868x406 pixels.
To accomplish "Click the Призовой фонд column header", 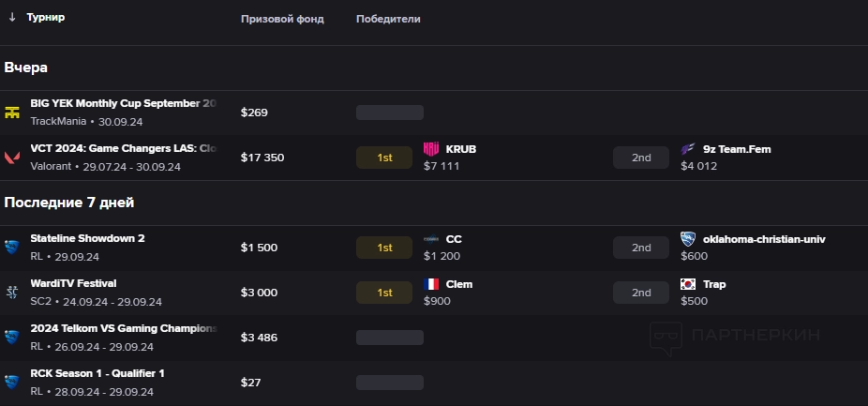I will point(282,19).
